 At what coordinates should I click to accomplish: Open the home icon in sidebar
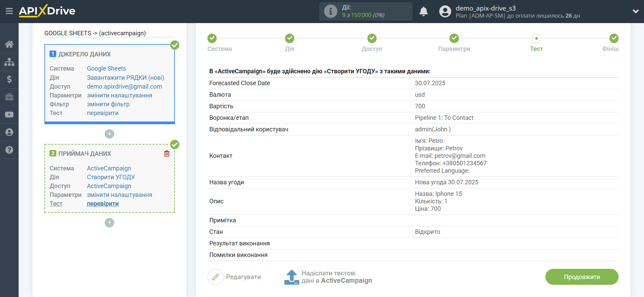click(9, 44)
